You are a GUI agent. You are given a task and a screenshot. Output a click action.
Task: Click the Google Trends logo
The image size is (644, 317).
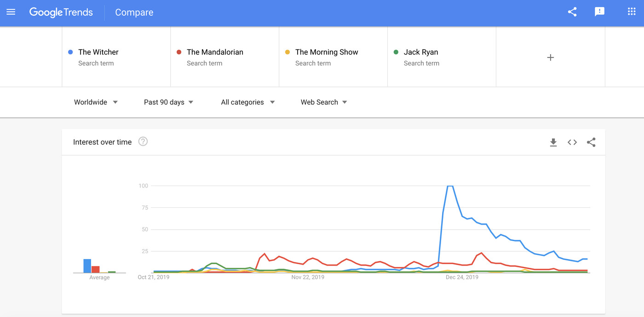[61, 12]
